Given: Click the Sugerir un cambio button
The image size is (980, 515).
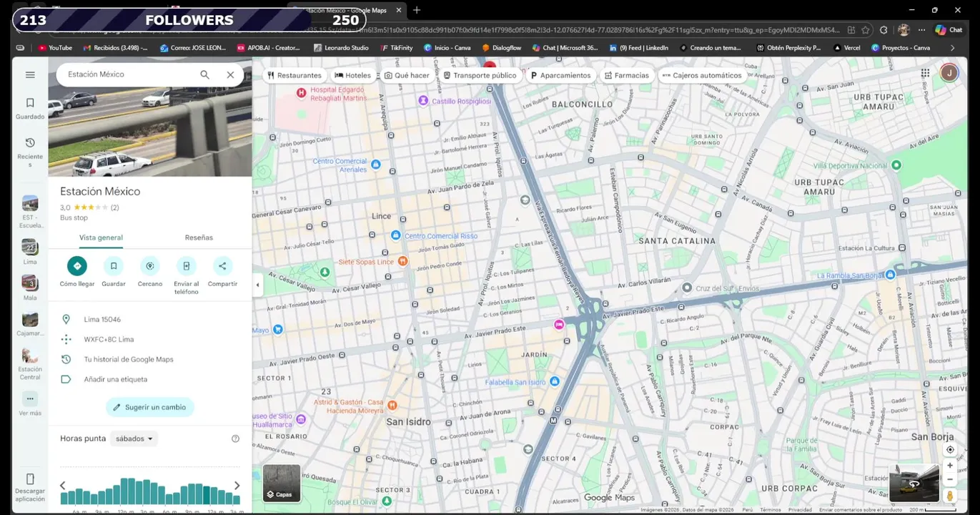Looking at the screenshot, I should click(x=150, y=407).
